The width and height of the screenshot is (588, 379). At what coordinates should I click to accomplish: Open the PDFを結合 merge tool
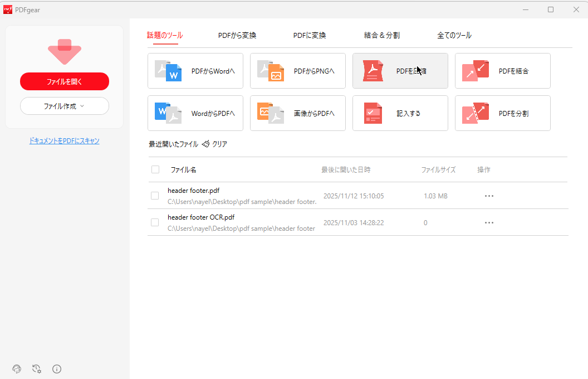502,71
